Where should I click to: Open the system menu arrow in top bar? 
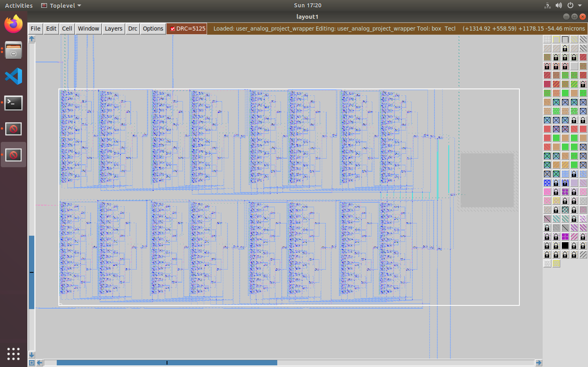click(x=580, y=5)
